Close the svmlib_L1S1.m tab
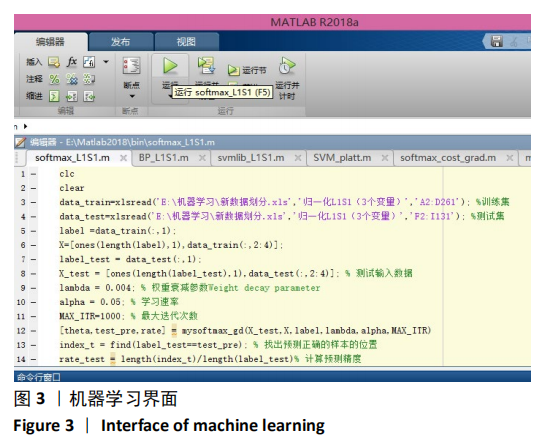The width and height of the screenshot is (547, 447). pyautogui.click(x=298, y=158)
